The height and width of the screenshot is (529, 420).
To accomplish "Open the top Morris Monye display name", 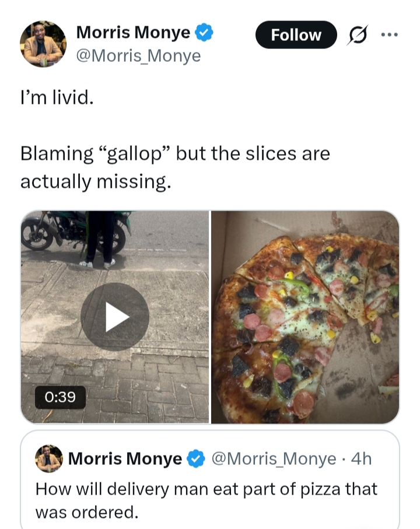I will coord(133,33).
